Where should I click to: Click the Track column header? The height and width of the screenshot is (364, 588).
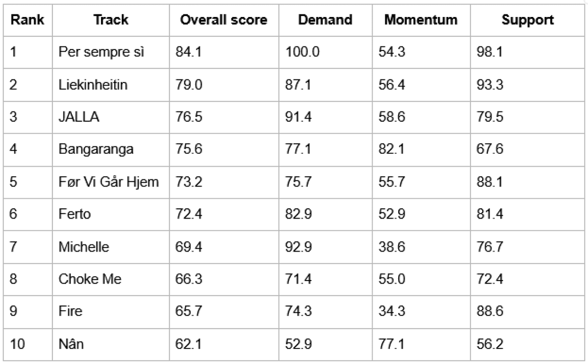pyautogui.click(x=111, y=20)
